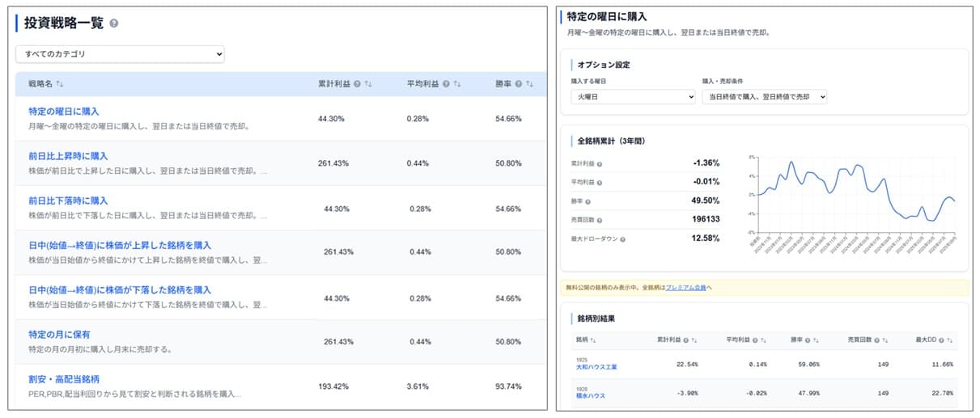This screenshot has height=418, width=980.
Task: Open stock 大和ハウス工業 link
Action: pos(596,367)
